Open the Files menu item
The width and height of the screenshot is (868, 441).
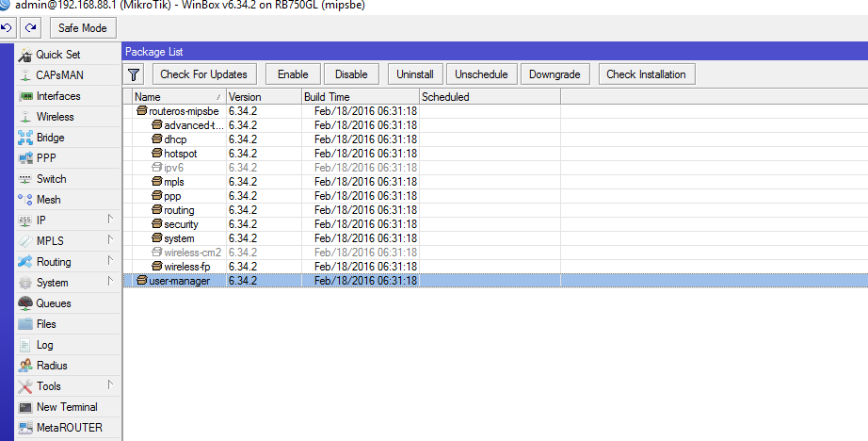pos(46,324)
